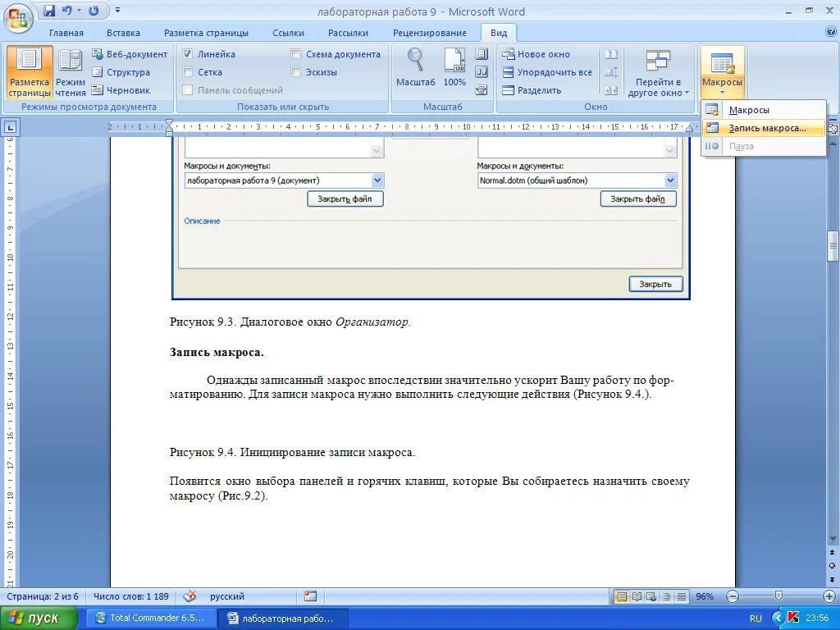
Task: Switch to Total Commander taskbar button
Action: (x=151, y=619)
